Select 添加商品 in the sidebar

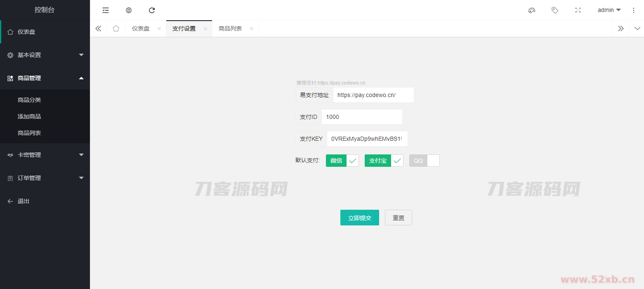coord(29,116)
